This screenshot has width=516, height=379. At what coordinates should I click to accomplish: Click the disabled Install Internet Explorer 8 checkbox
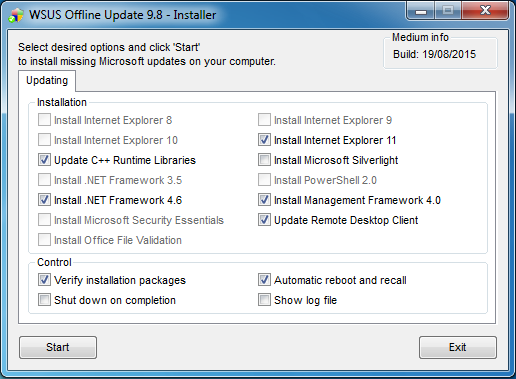(x=44, y=120)
